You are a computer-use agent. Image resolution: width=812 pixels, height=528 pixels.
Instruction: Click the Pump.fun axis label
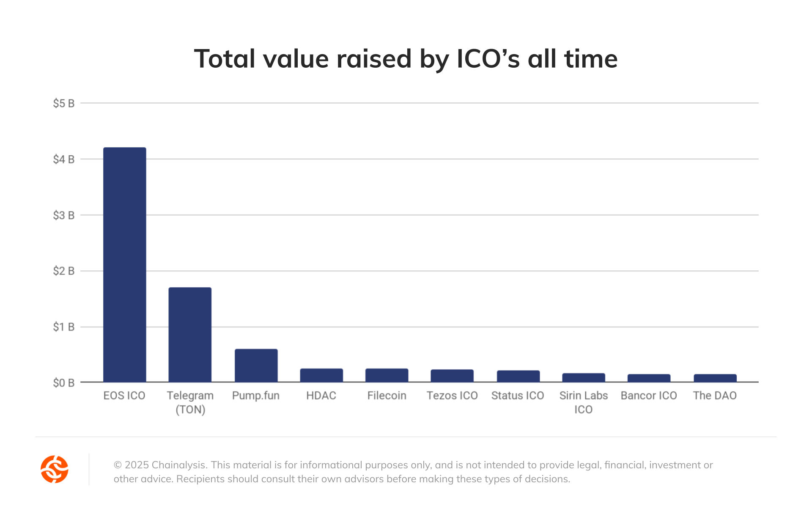(x=256, y=396)
